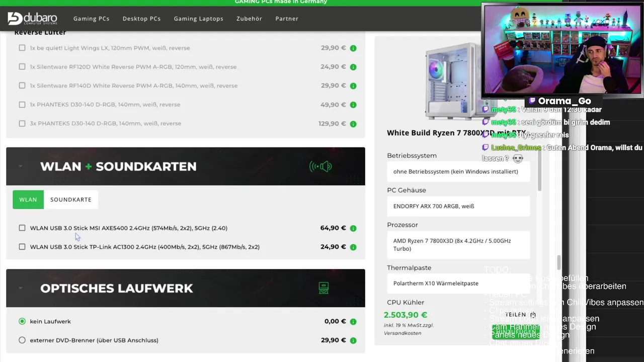Click the summary panel scrollbar
The image size is (644, 362).
(x=539, y=171)
